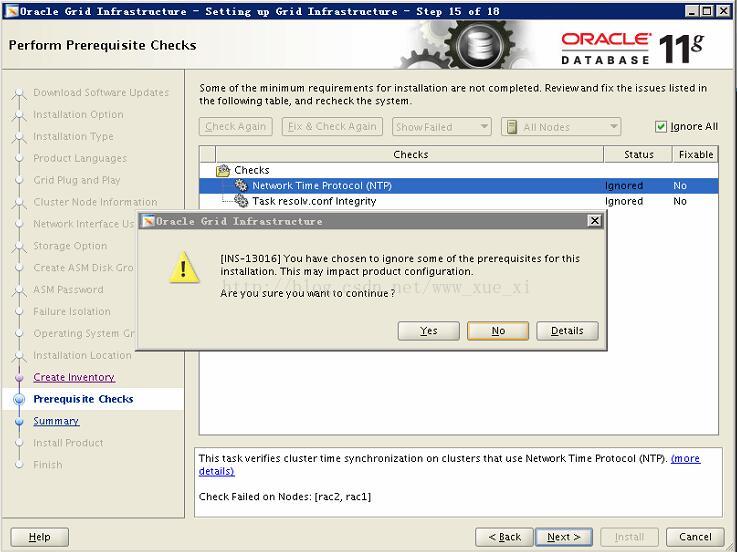Open Details for the INS-13016 warning

point(567,331)
